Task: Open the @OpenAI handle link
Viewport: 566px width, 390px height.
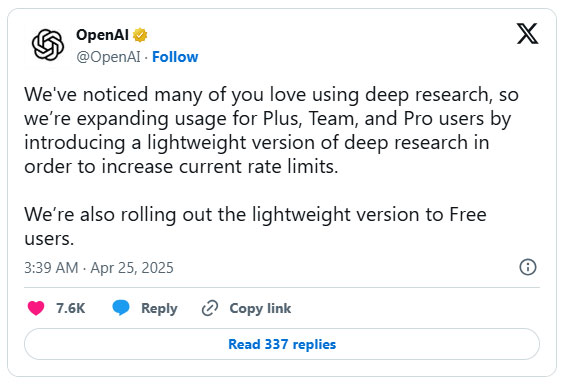Action: click(x=108, y=57)
